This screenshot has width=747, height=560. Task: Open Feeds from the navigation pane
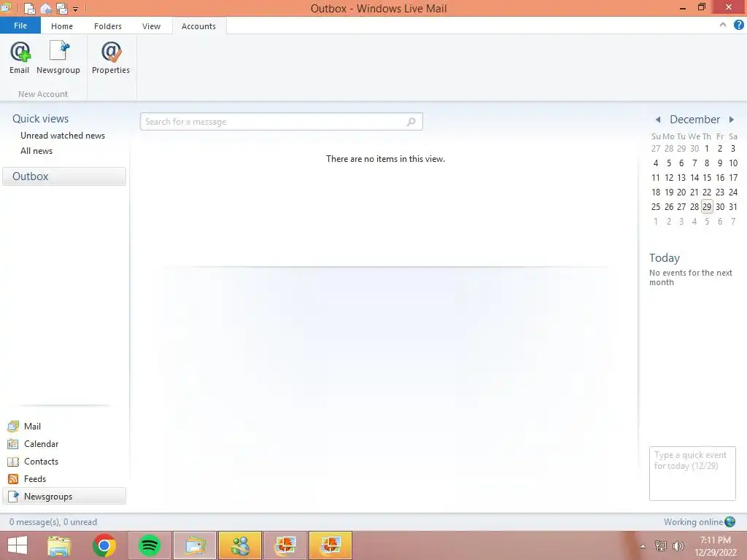35,478
